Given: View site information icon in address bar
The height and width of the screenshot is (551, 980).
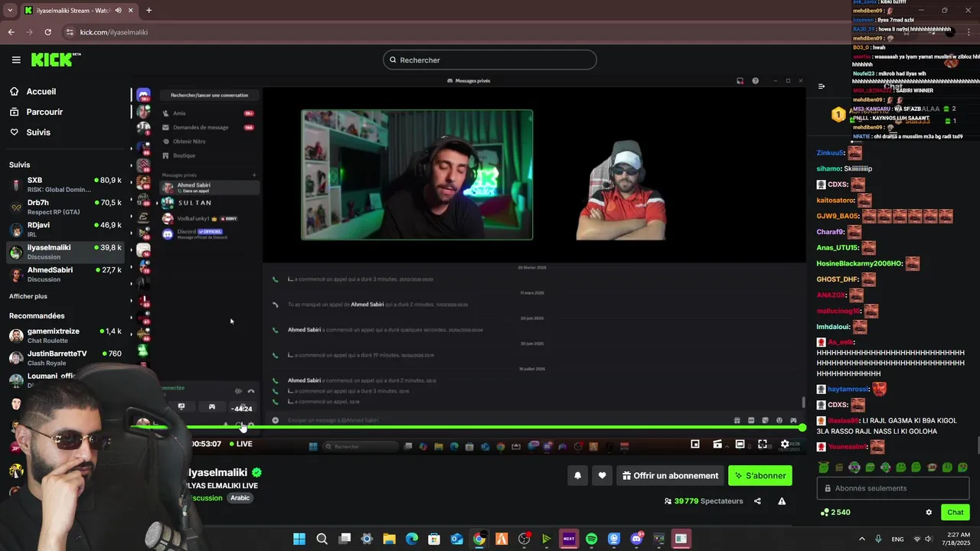Looking at the screenshot, I should point(70,32).
